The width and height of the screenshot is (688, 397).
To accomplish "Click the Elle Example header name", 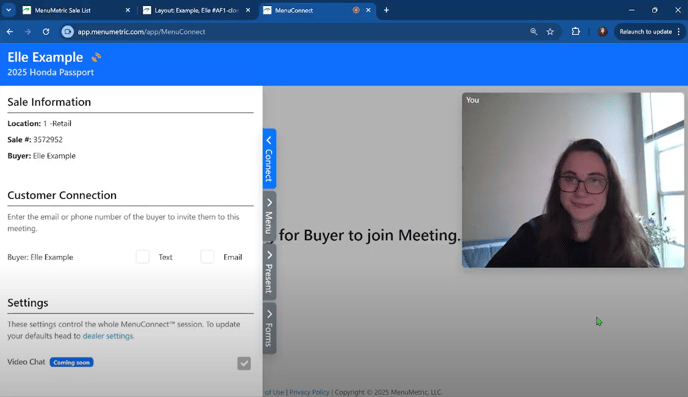I will coord(45,57).
